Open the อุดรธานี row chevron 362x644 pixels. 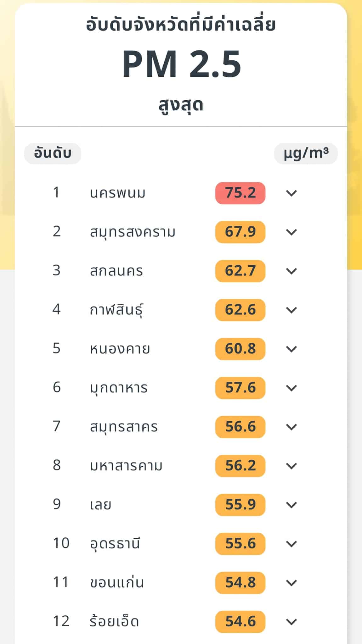[x=291, y=544]
